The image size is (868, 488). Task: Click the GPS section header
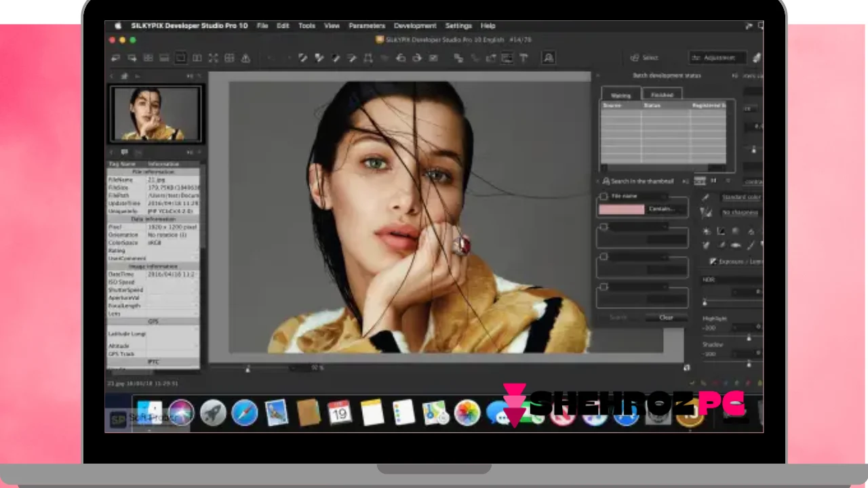(153, 321)
